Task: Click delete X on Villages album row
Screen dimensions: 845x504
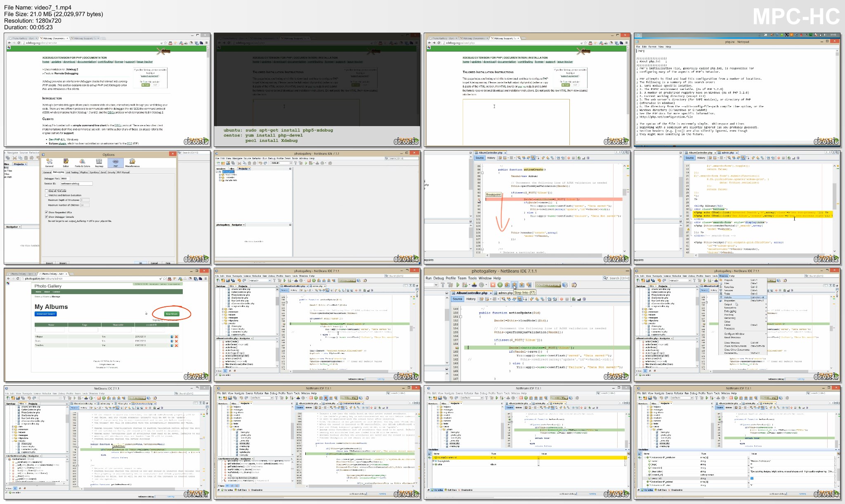Action: [176, 337]
